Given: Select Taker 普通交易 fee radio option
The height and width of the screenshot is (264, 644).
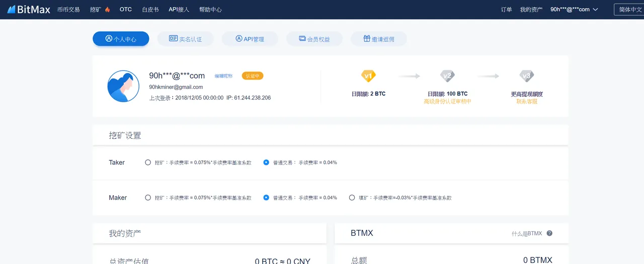Looking at the screenshot, I should (x=266, y=162).
